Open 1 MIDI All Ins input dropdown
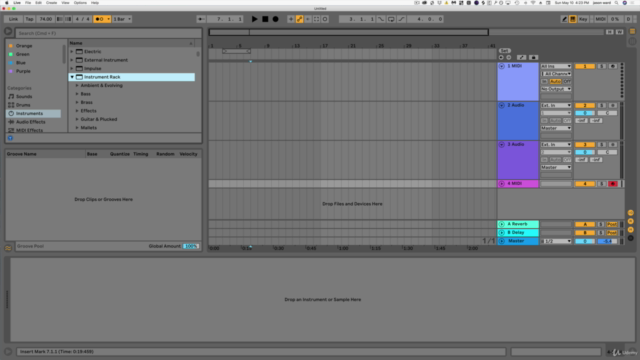Viewport: 640px width, 360px height. (x=556, y=66)
